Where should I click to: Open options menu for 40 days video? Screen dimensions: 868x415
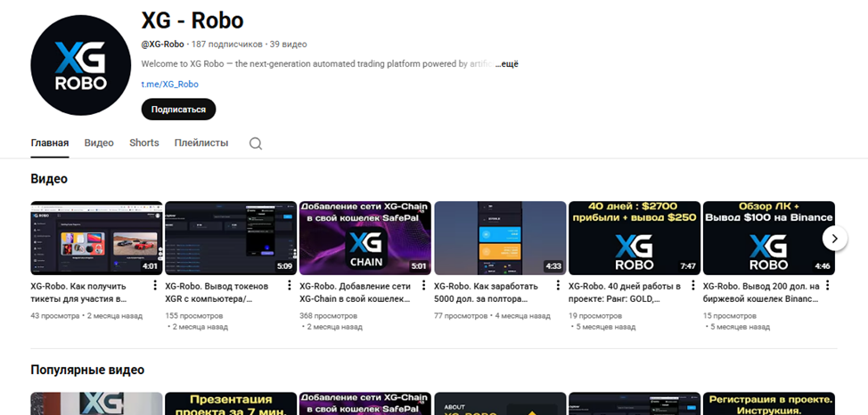point(693,286)
